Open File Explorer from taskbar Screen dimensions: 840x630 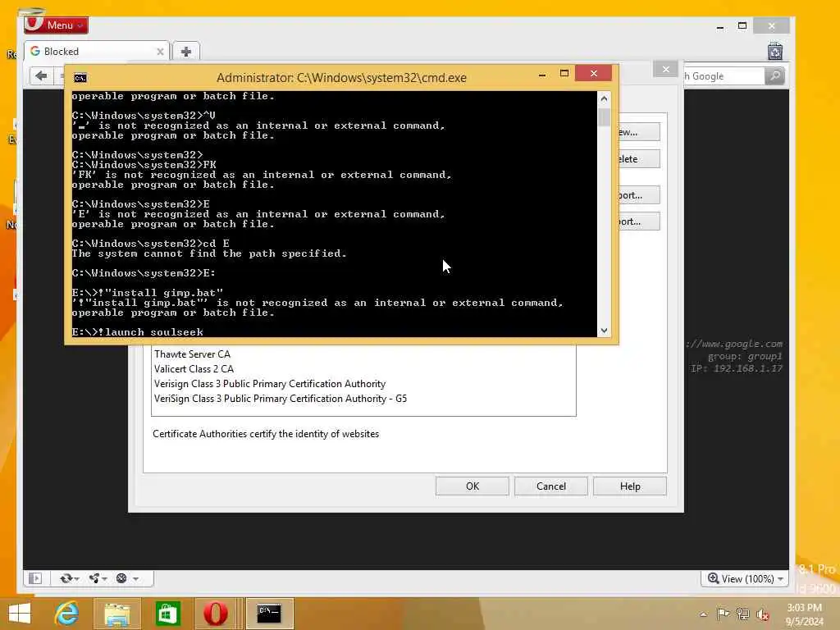[x=116, y=614]
